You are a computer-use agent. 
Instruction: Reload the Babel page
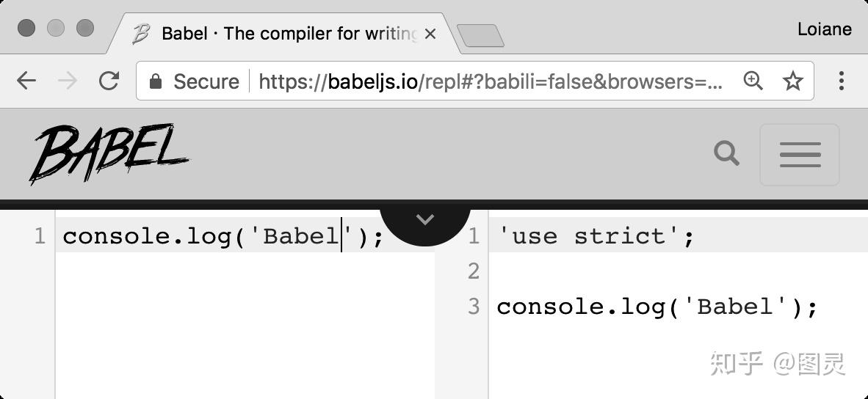coord(109,81)
